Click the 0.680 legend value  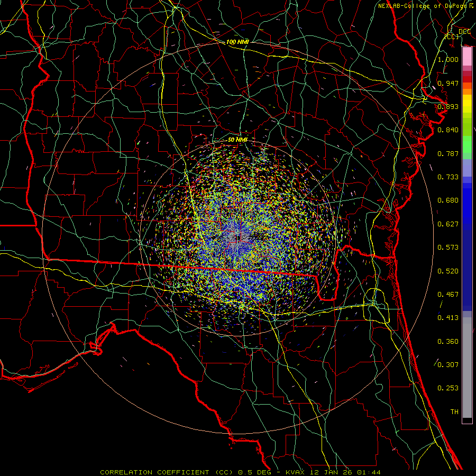click(x=448, y=200)
